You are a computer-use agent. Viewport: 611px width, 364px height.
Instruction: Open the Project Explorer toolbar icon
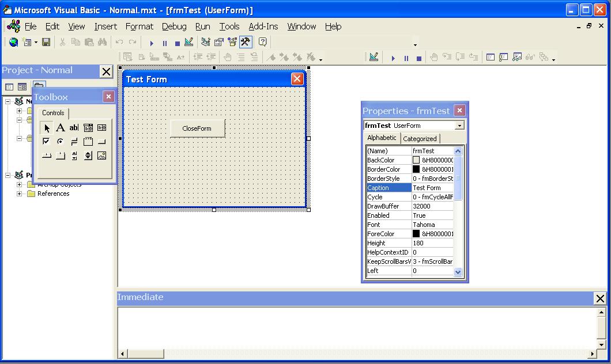pyautogui.click(x=206, y=42)
